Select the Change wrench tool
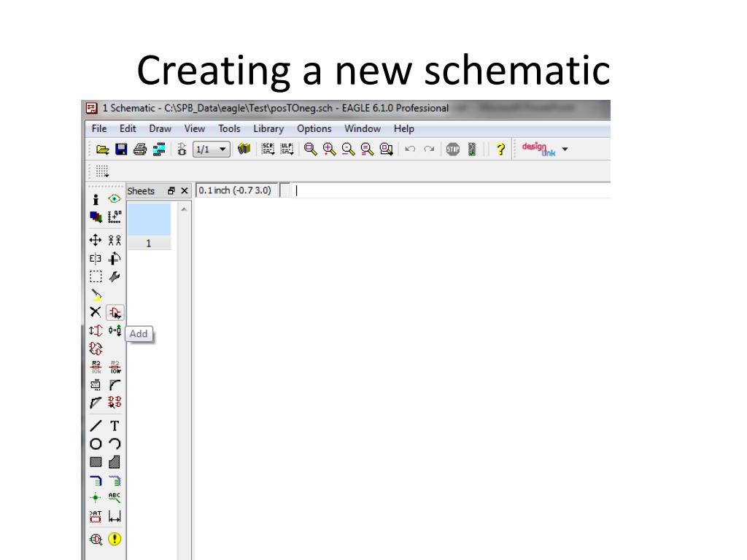Viewport: 747px width, 560px height. [115, 276]
